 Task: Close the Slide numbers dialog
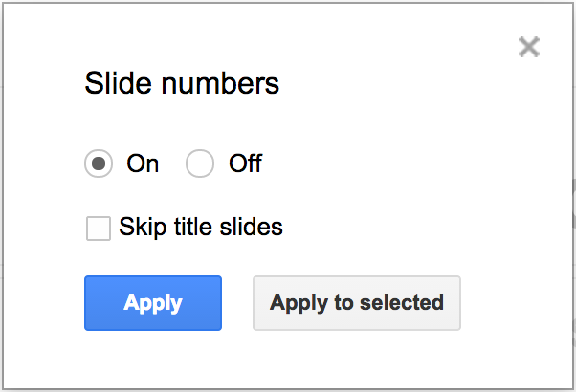tap(528, 47)
